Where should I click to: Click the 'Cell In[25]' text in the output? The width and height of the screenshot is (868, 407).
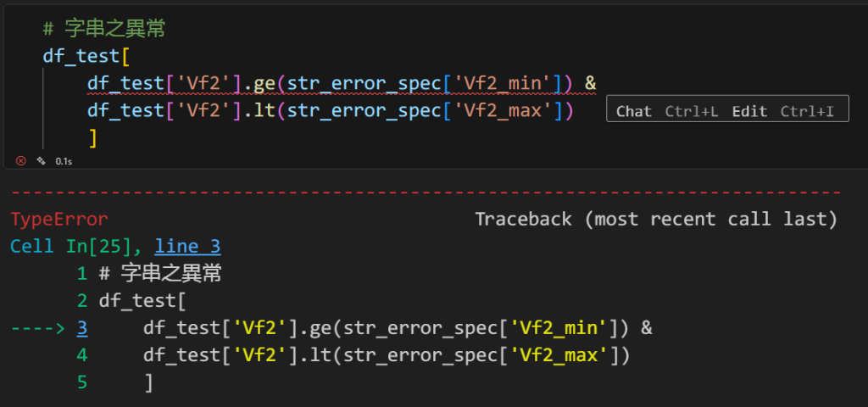(71, 247)
